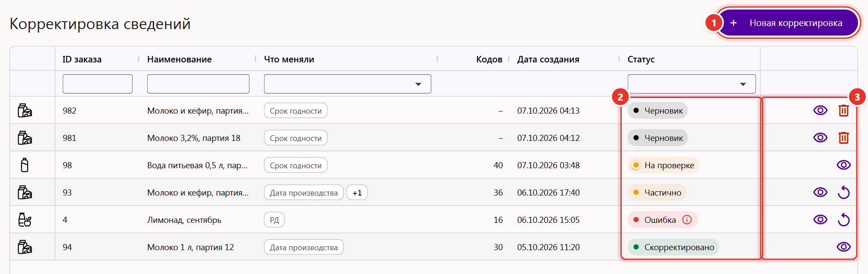Click the 'Ошибка' status badge
868x274 pixels.
click(663, 220)
